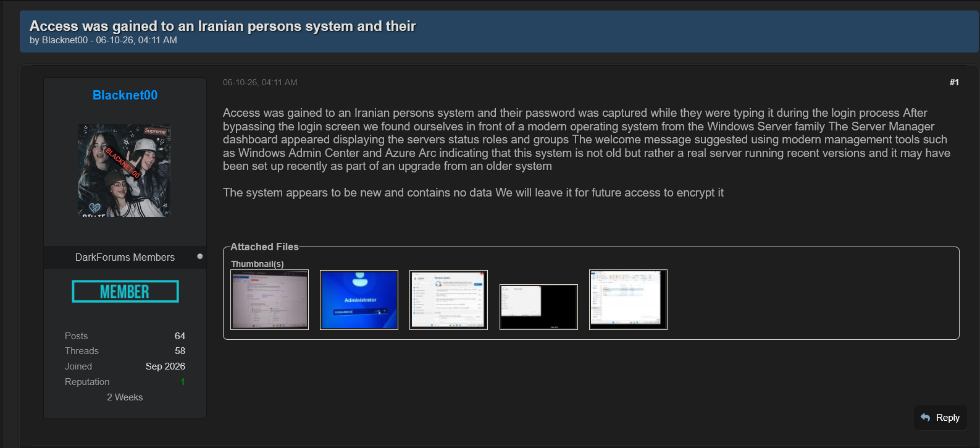
Task: Click the Reply button
Action: click(x=940, y=418)
